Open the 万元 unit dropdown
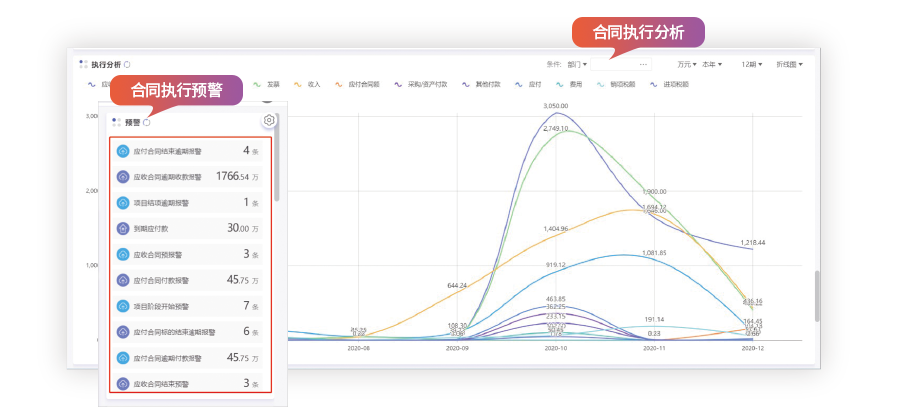The height and width of the screenshot is (418, 900). pos(686,64)
